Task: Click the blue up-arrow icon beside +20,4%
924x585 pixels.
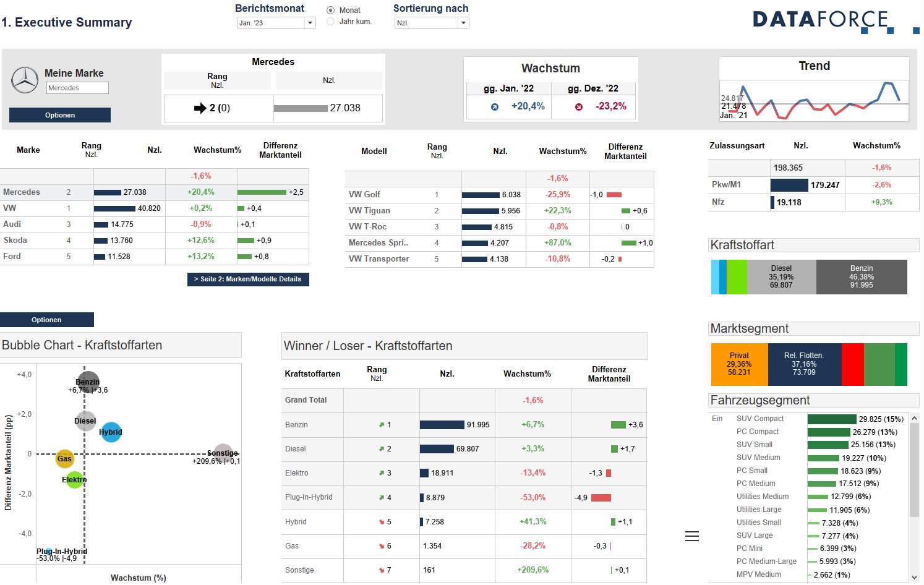Action: tap(495, 107)
